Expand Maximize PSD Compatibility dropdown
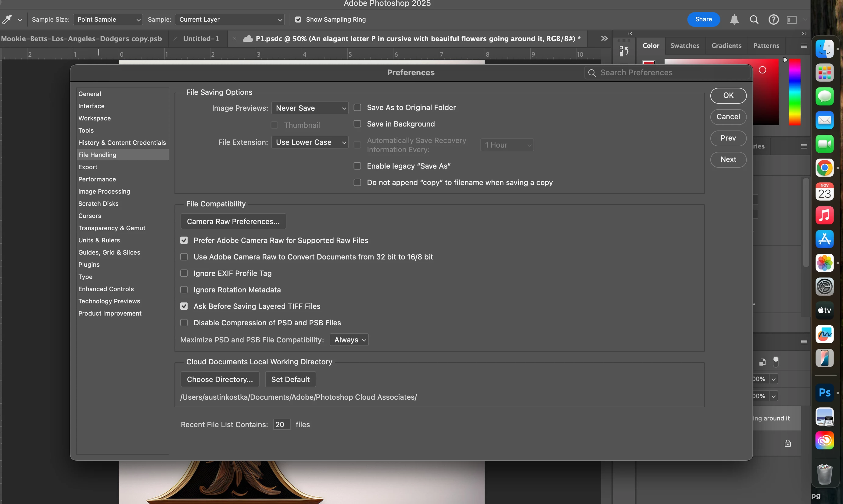The width and height of the screenshot is (843, 504). tap(349, 340)
